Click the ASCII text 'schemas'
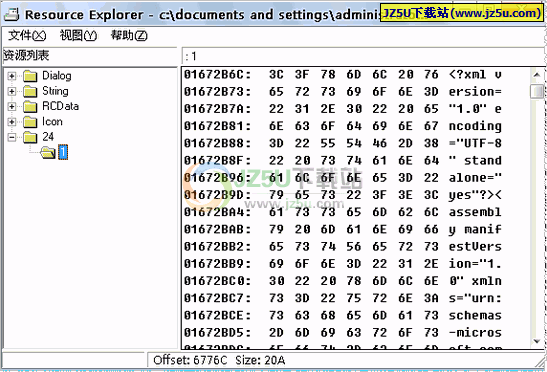Viewport: 547px width, 372px height. pos(475,315)
